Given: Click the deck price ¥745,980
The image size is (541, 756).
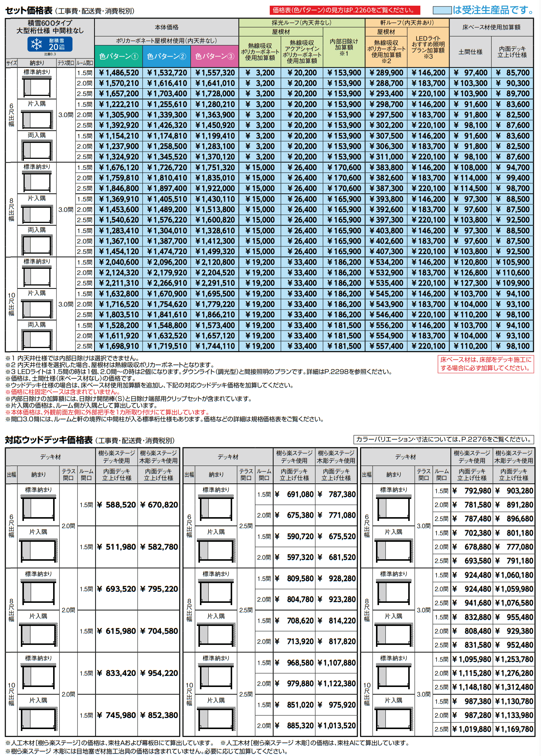Looking at the screenshot, I should coord(116,715).
